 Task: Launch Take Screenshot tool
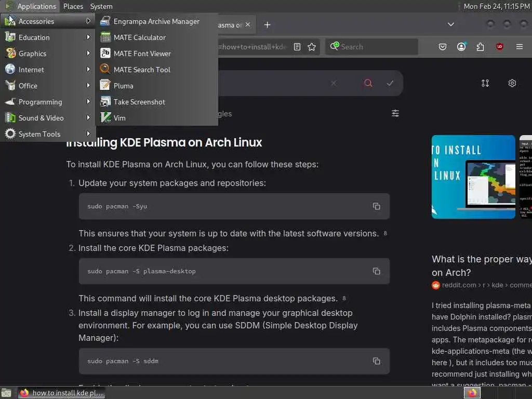coord(156,102)
